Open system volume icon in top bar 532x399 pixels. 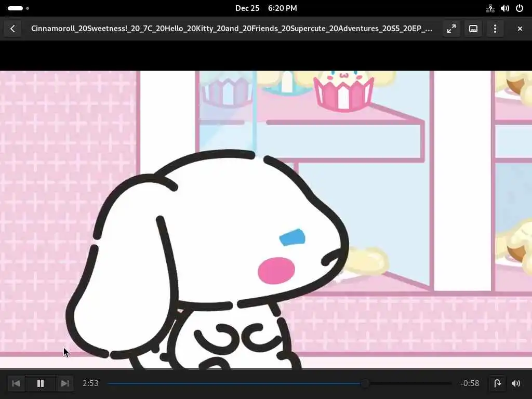pyautogui.click(x=505, y=8)
